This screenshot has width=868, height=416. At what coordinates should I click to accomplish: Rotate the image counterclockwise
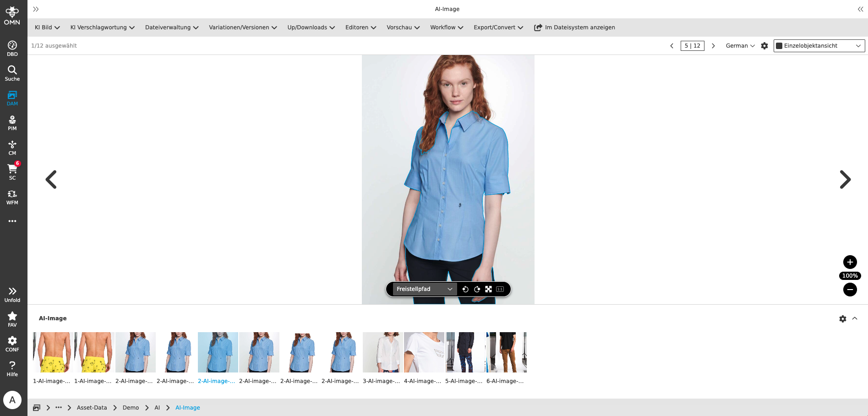tap(465, 289)
